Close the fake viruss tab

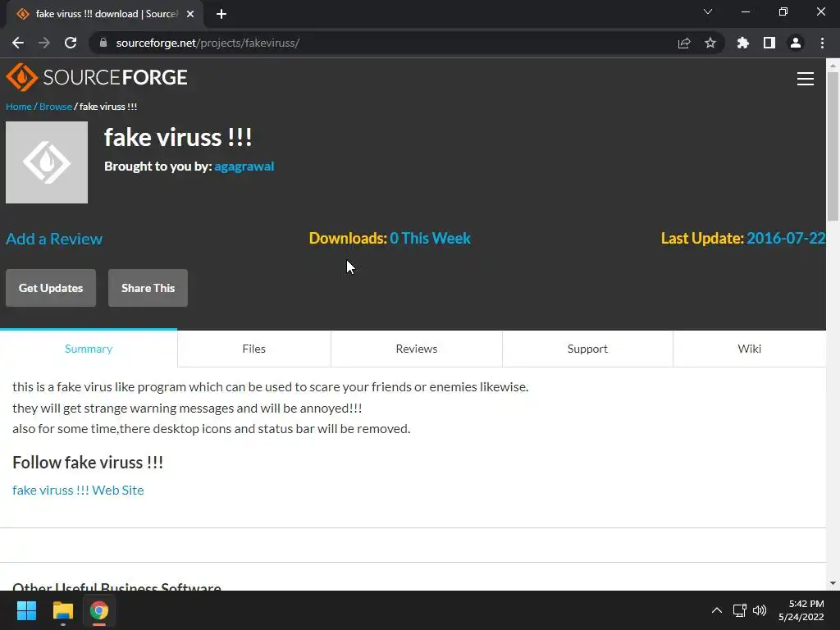(x=190, y=14)
